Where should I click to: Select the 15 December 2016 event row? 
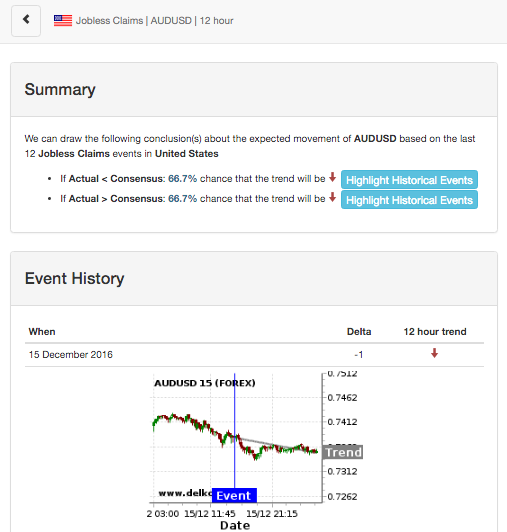coord(254,355)
